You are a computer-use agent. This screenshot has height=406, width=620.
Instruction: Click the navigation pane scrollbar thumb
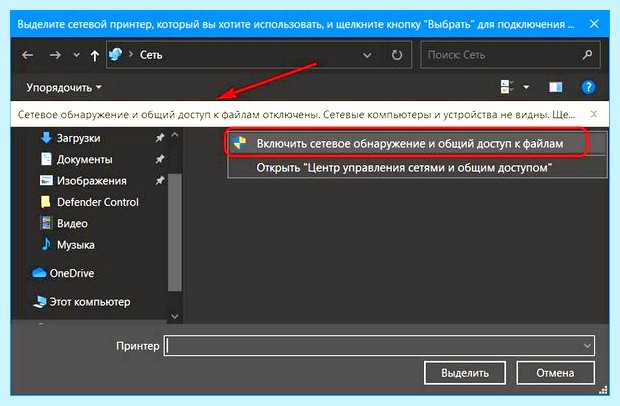175,232
